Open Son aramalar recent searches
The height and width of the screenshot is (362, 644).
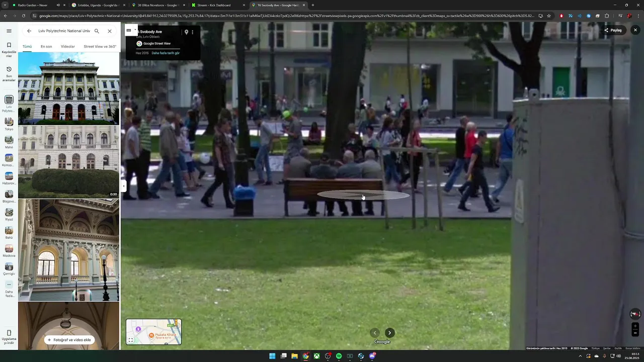[9, 73]
